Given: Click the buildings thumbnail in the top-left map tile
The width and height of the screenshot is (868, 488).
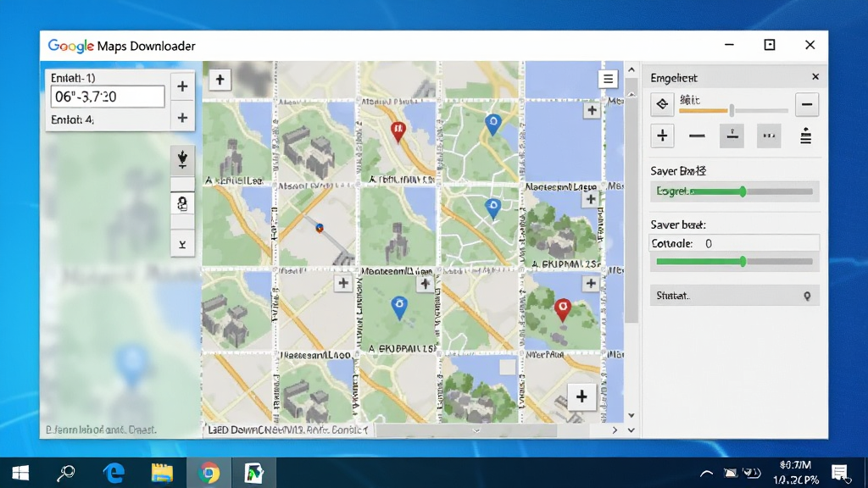Looking at the screenshot, I should point(233,158).
